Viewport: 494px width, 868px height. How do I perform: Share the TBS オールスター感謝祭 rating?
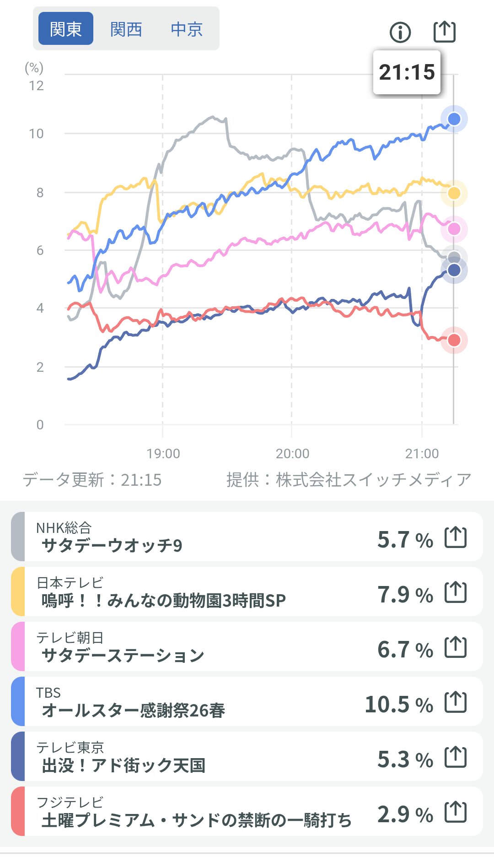tap(456, 702)
